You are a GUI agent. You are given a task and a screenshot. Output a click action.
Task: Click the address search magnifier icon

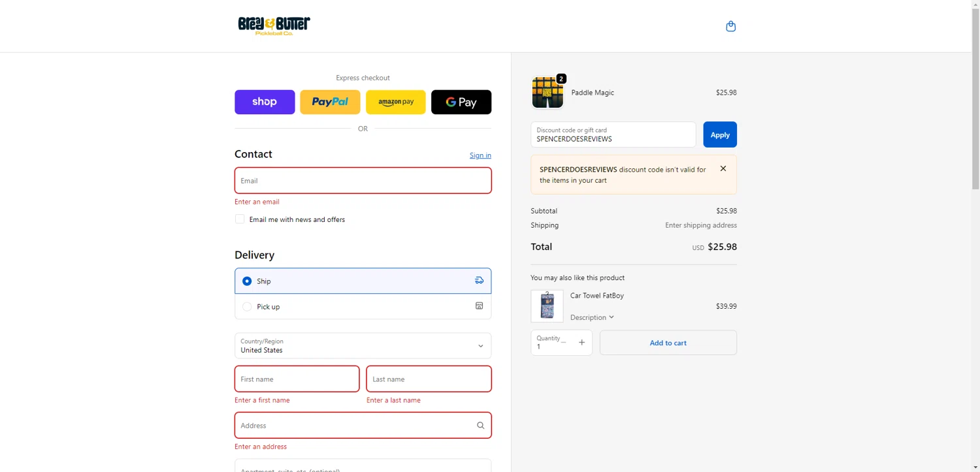coord(480,426)
